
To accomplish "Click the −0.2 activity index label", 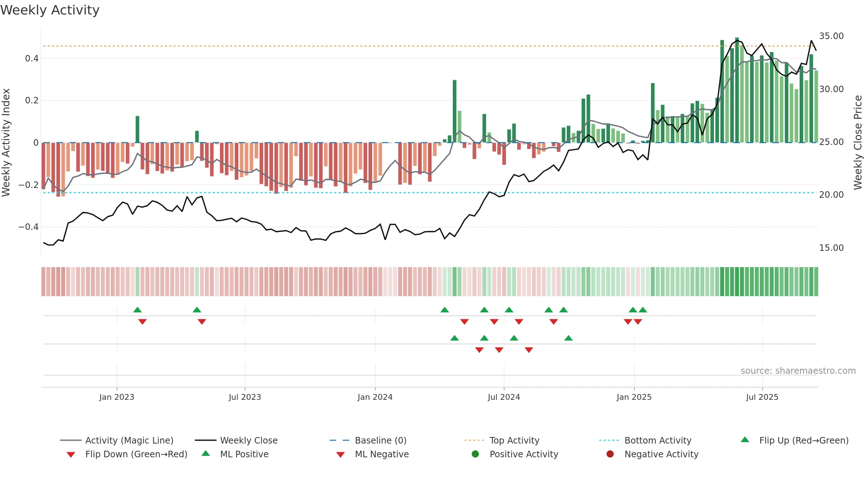I will click(29, 185).
